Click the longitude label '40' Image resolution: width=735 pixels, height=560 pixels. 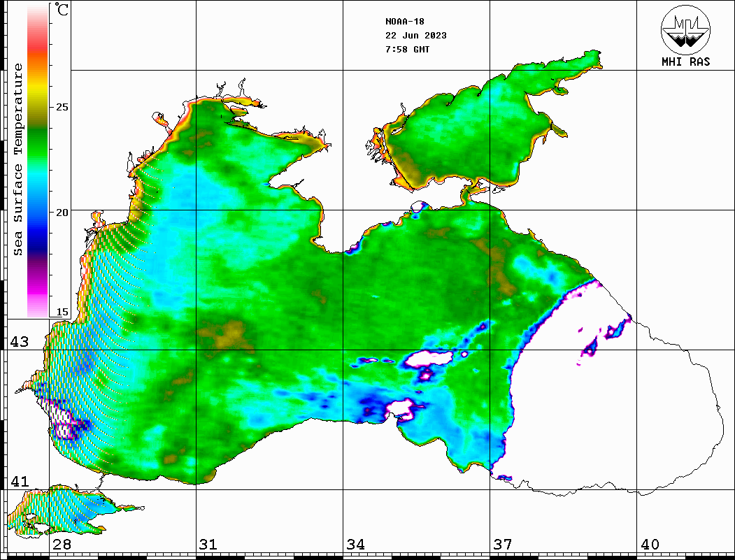650,544
